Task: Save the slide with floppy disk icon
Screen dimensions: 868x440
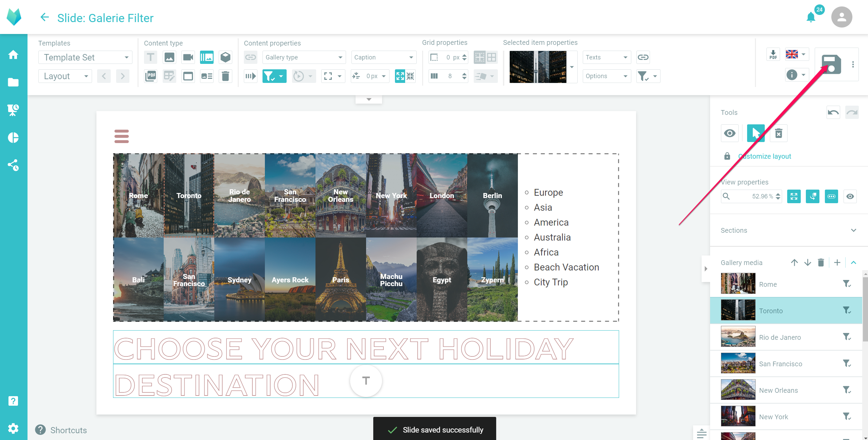Action: click(x=831, y=64)
